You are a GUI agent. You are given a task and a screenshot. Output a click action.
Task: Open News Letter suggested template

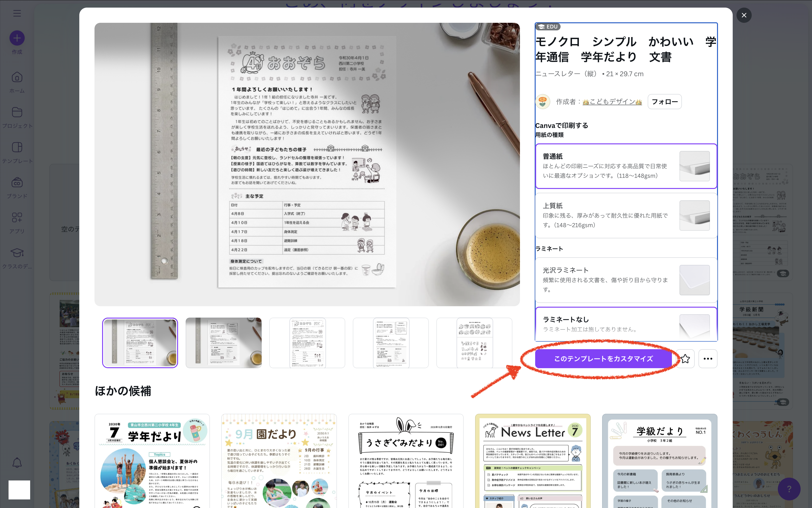[x=533, y=461]
